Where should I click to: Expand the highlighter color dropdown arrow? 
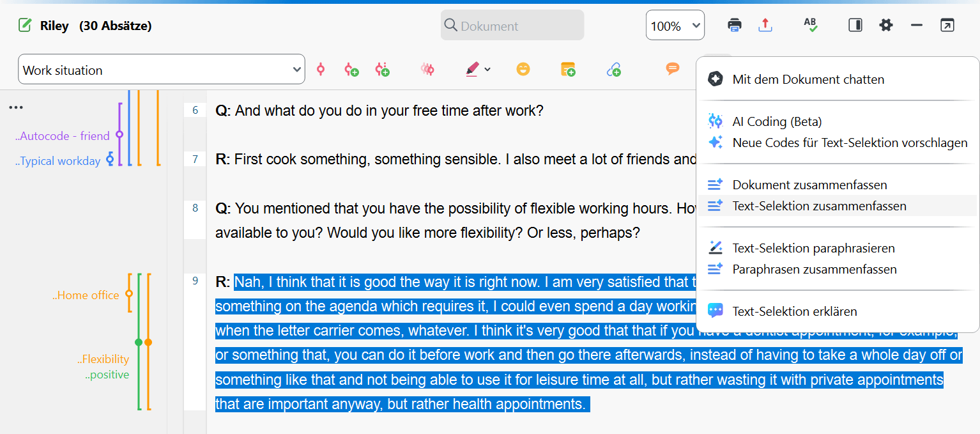[488, 70]
